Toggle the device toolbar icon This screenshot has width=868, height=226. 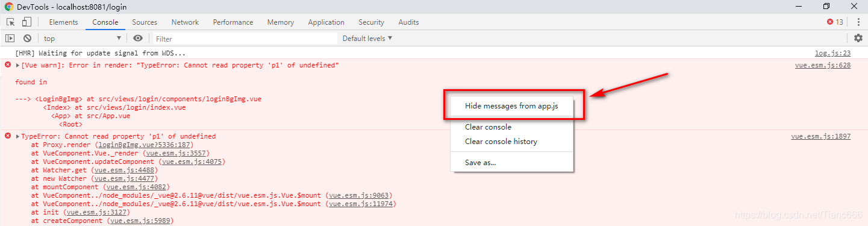[27, 22]
